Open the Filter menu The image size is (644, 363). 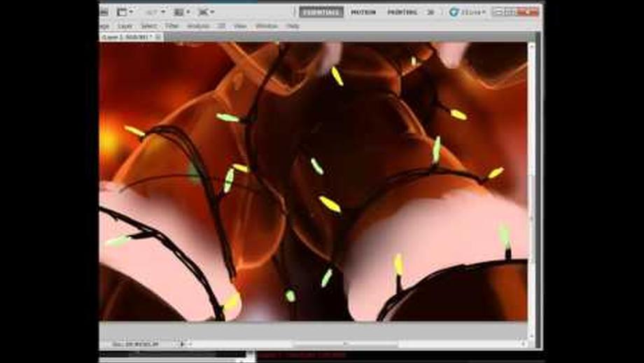172,26
